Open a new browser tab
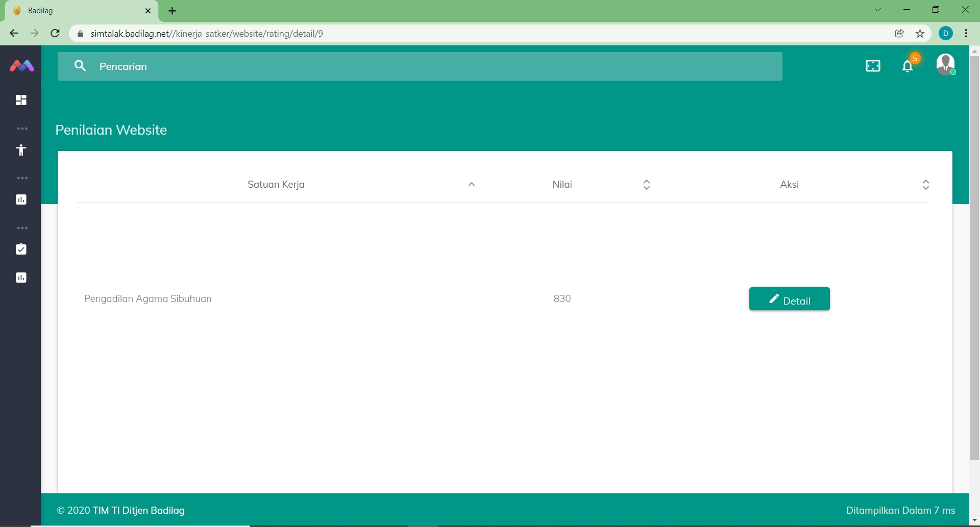This screenshot has width=980, height=527. pos(173,11)
